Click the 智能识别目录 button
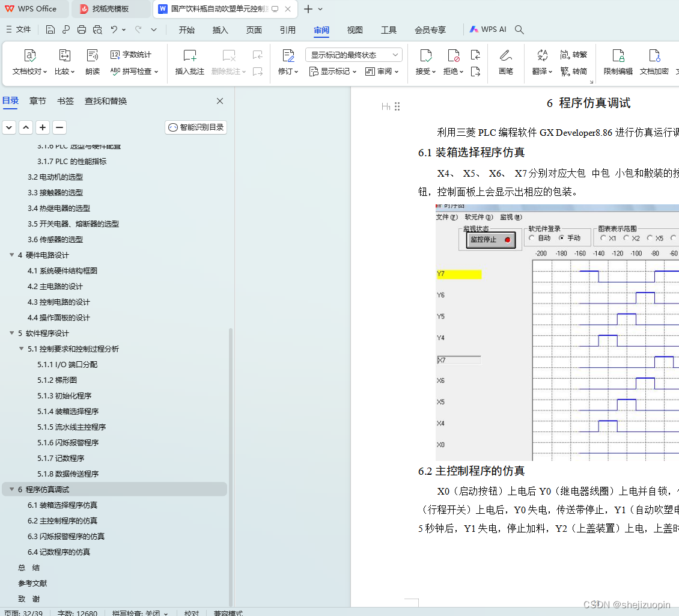 click(196, 127)
